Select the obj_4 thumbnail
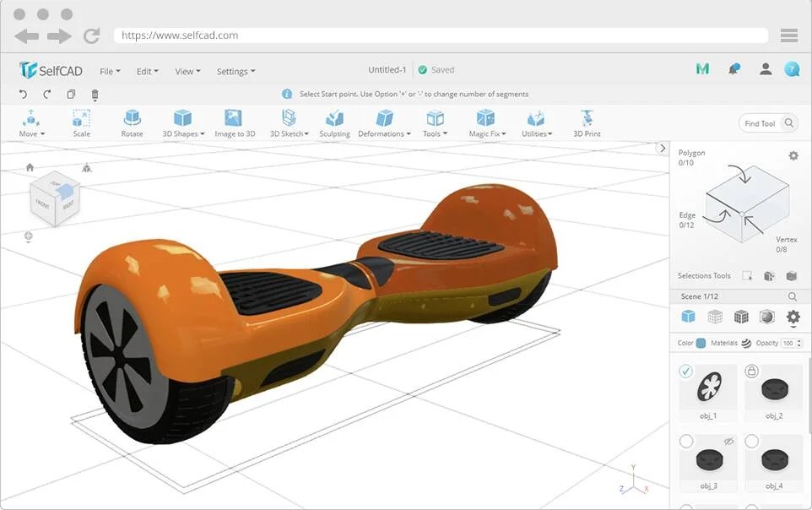The height and width of the screenshot is (510, 812). (774, 462)
